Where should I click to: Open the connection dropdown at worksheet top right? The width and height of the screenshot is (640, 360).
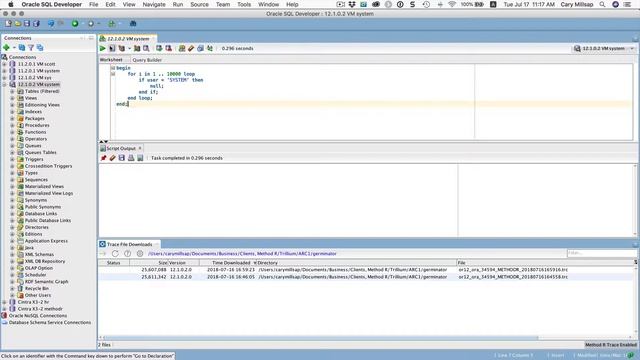(632, 49)
